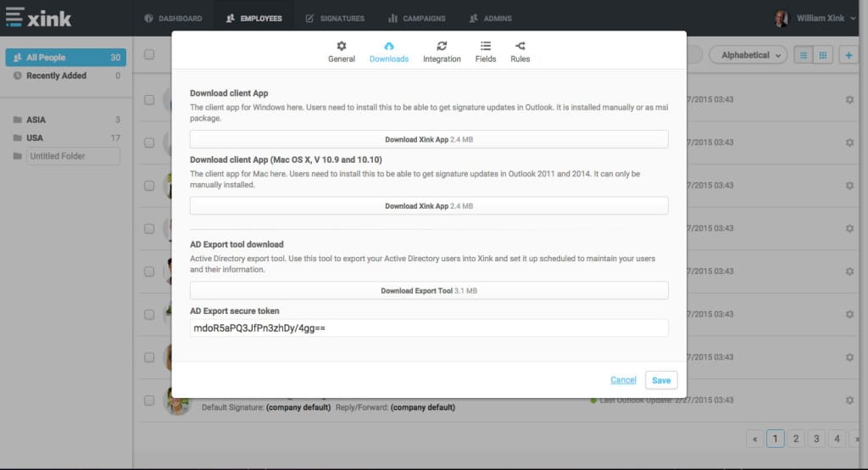This screenshot has width=868, height=470.
Task: Go to page 3 of employees
Action: [816, 439]
